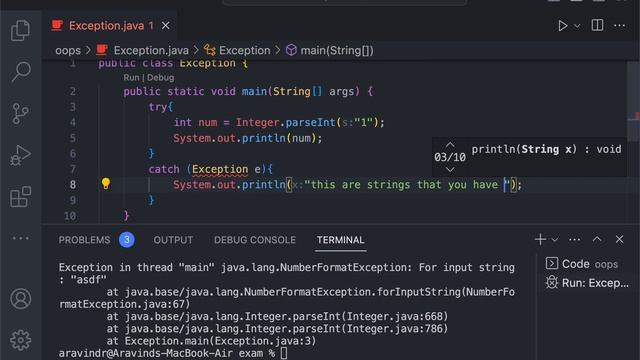640x360 pixels.
Task: Run the Java file with play button
Action: pos(562,26)
